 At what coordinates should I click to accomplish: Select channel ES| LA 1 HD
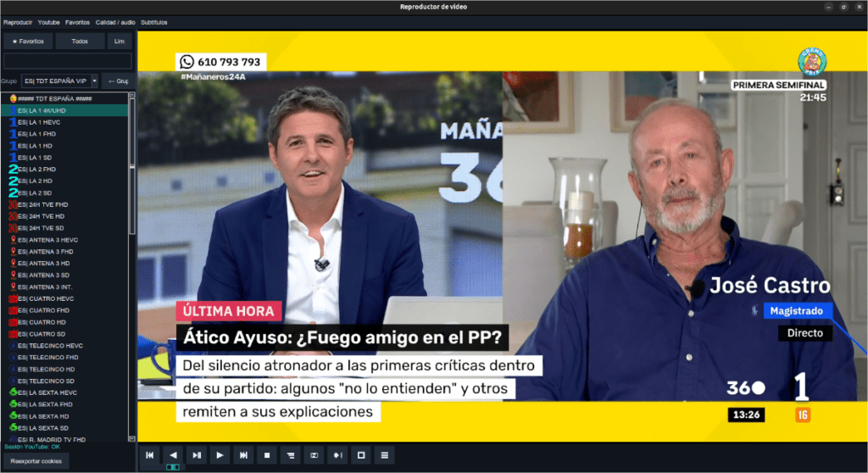pyautogui.click(x=64, y=146)
